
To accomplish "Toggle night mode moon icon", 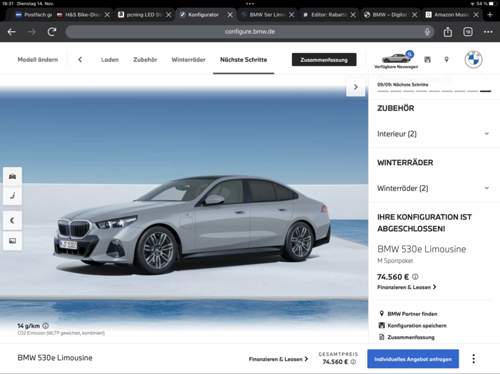I will 12,220.
